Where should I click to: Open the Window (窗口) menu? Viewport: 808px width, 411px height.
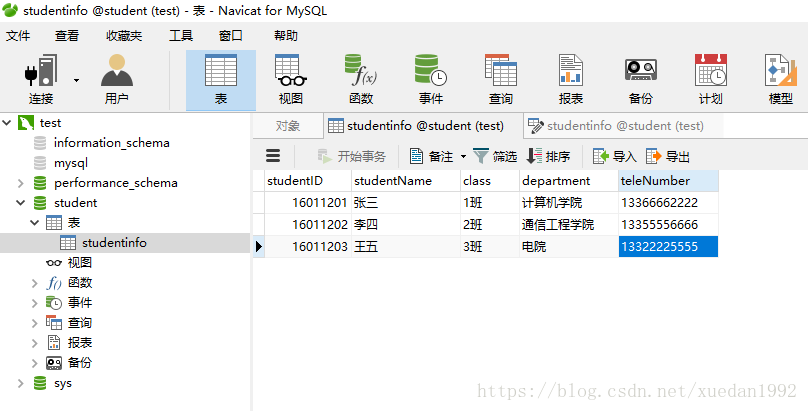[x=230, y=36]
